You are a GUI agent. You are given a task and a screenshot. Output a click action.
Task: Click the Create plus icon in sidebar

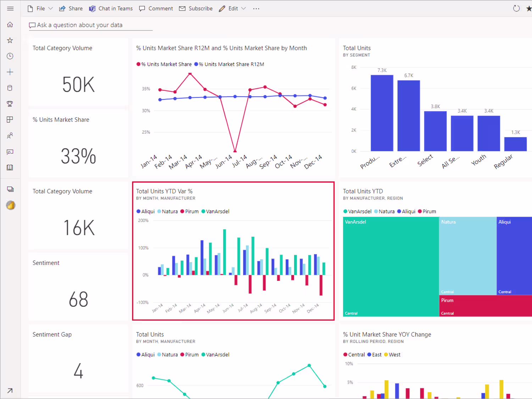click(10, 72)
